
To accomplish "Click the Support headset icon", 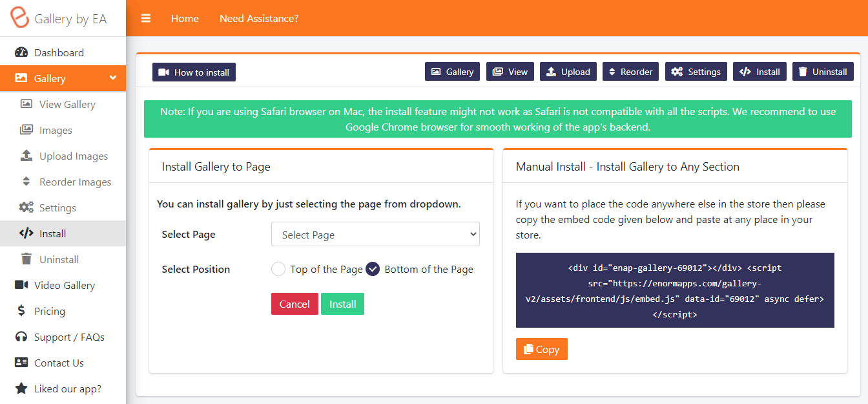I will point(21,337).
